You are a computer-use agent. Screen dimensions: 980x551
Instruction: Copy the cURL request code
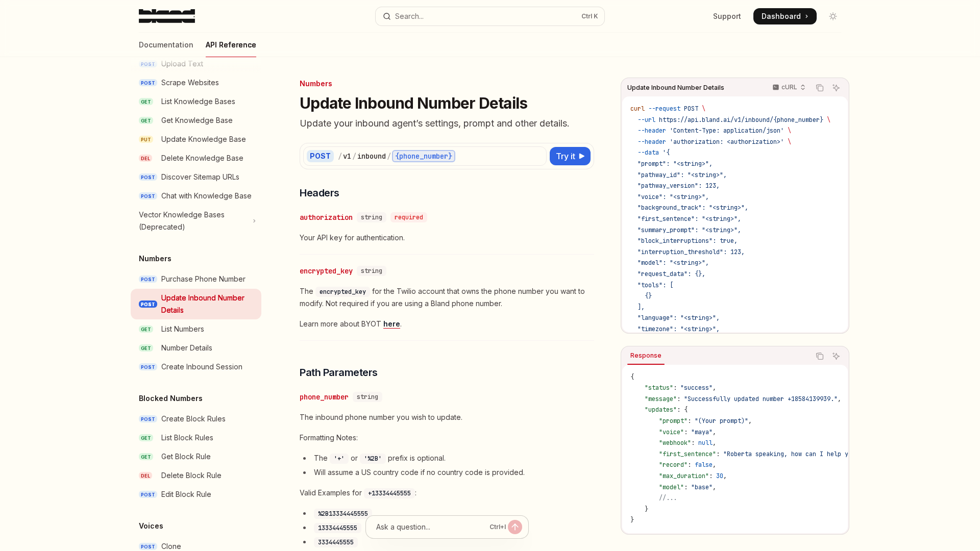coord(820,88)
